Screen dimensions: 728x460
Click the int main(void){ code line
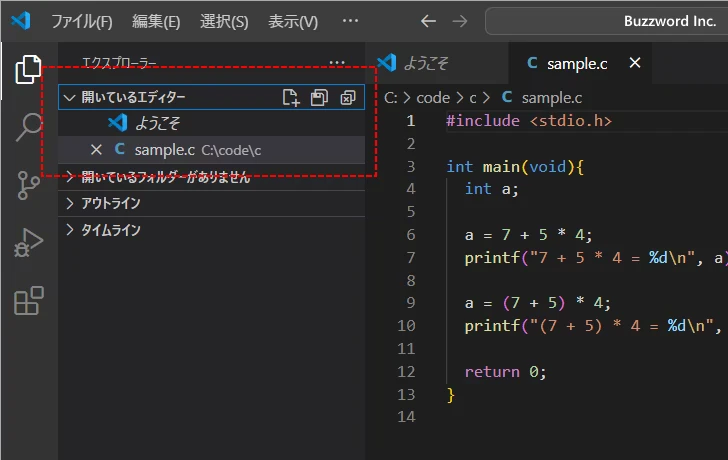[514, 167]
